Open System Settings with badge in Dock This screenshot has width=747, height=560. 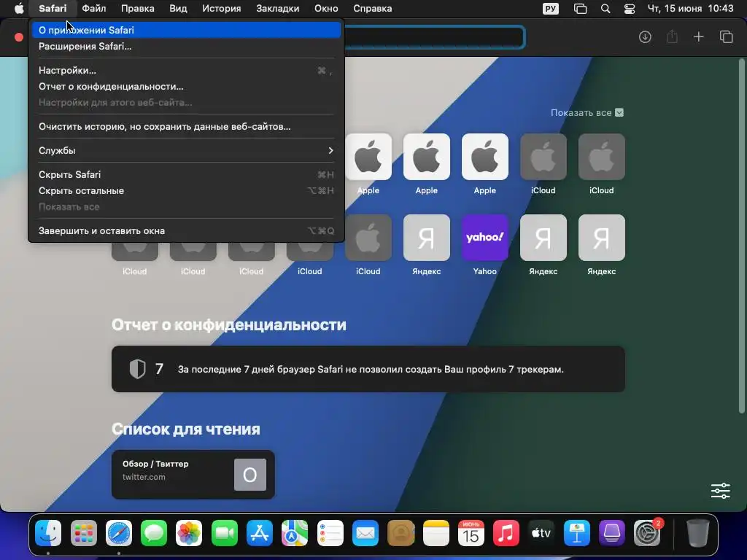click(647, 533)
